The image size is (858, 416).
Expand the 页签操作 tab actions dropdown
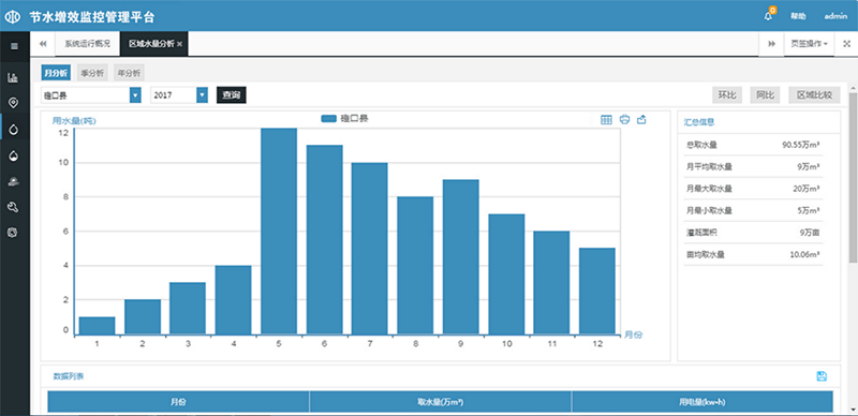click(809, 44)
